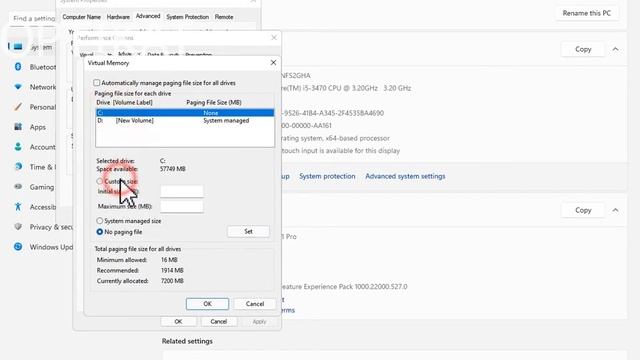The image size is (640, 360).
Task: Switch to the Remote tab
Action: pos(224,17)
